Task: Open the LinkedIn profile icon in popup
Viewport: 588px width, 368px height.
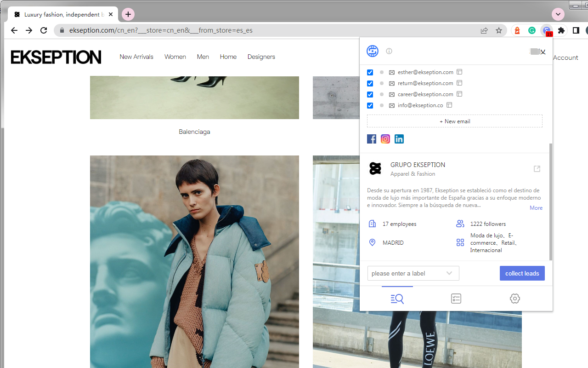Action: point(399,139)
